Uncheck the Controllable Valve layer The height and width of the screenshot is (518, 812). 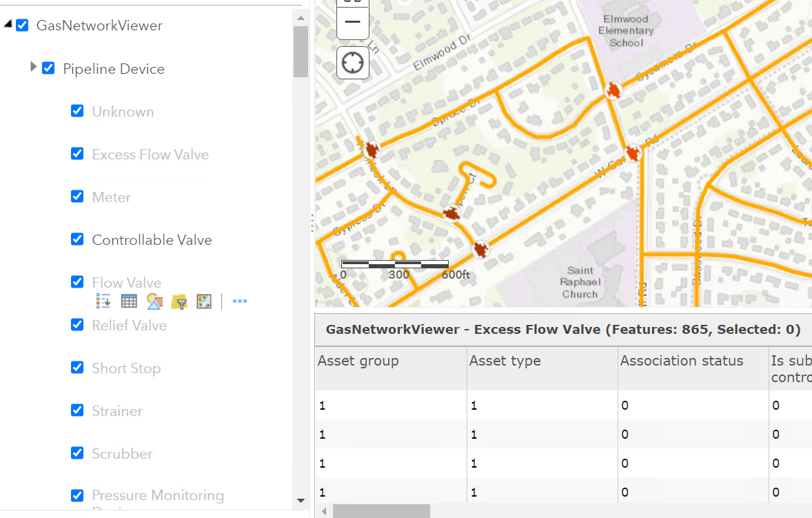pos(77,239)
